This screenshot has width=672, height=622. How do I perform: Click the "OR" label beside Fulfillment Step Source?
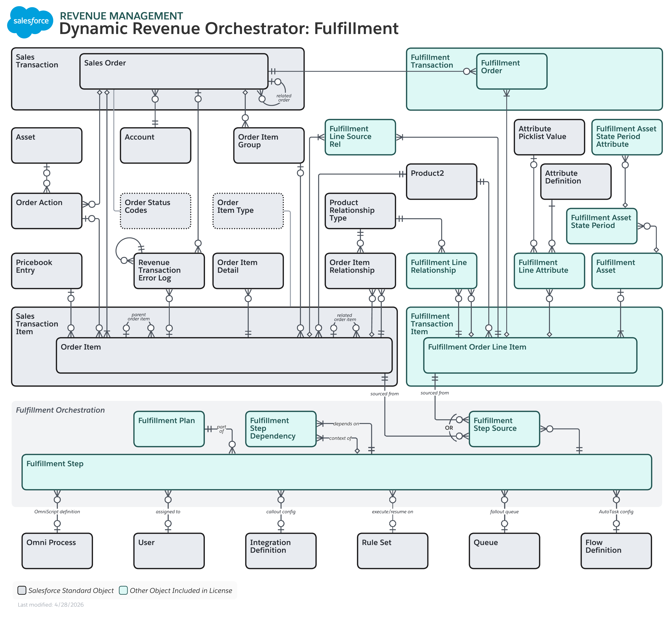[x=449, y=428]
